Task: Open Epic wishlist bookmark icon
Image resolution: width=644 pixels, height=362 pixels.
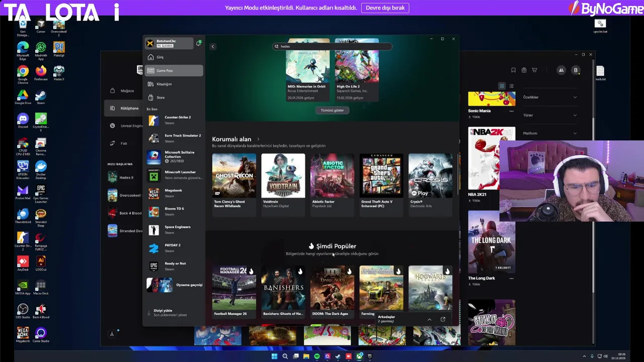Action: (x=513, y=70)
